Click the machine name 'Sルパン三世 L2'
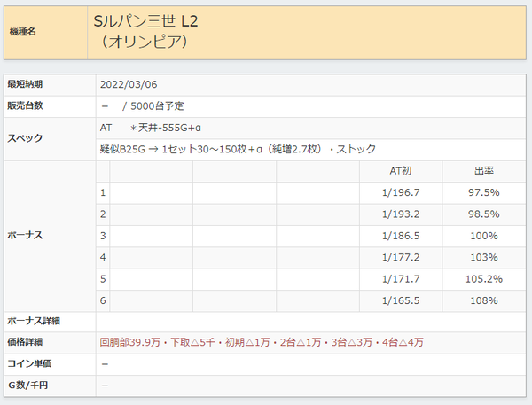Screen dimensions: 532x405 [145, 21]
